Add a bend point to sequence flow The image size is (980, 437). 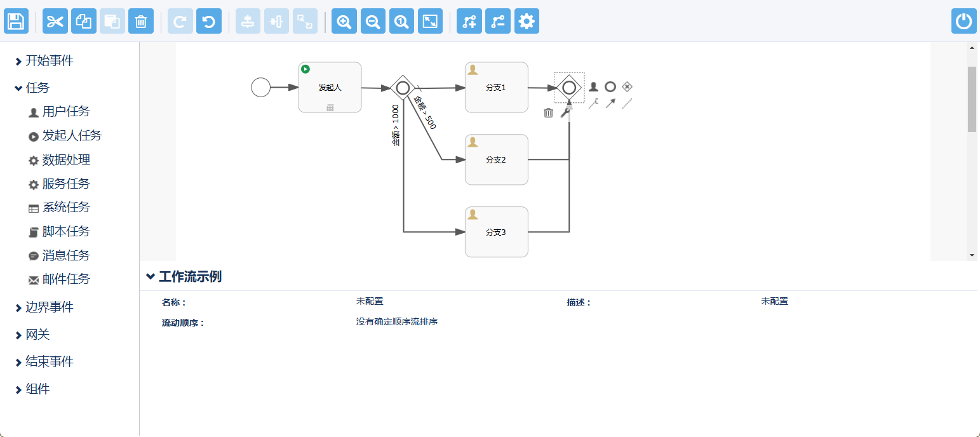pyautogui.click(x=469, y=22)
